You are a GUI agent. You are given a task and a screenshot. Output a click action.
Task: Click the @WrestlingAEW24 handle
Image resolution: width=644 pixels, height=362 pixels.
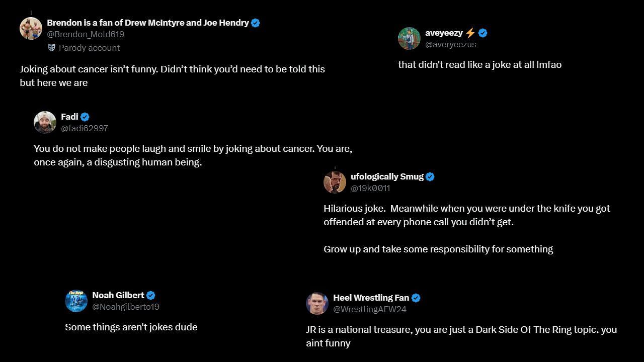tap(370, 309)
